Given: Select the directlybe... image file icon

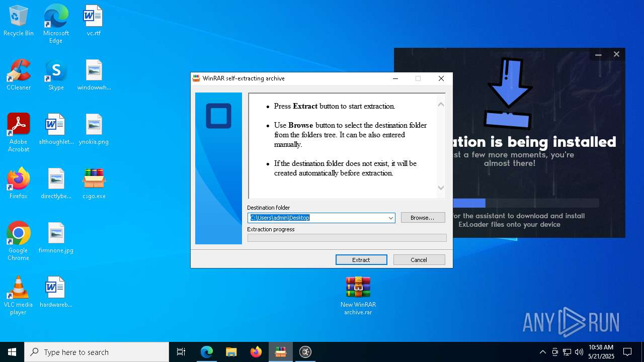Looking at the screenshot, I should click(56, 184).
